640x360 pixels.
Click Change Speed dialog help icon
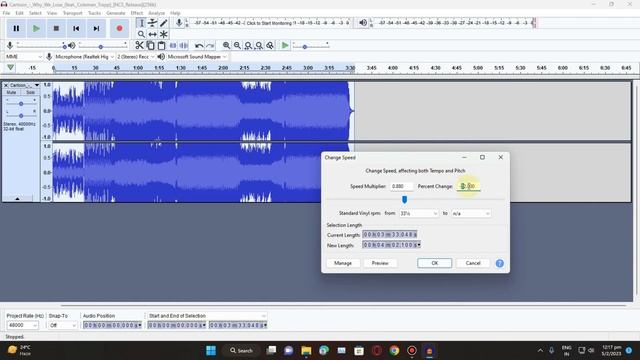[x=500, y=263]
